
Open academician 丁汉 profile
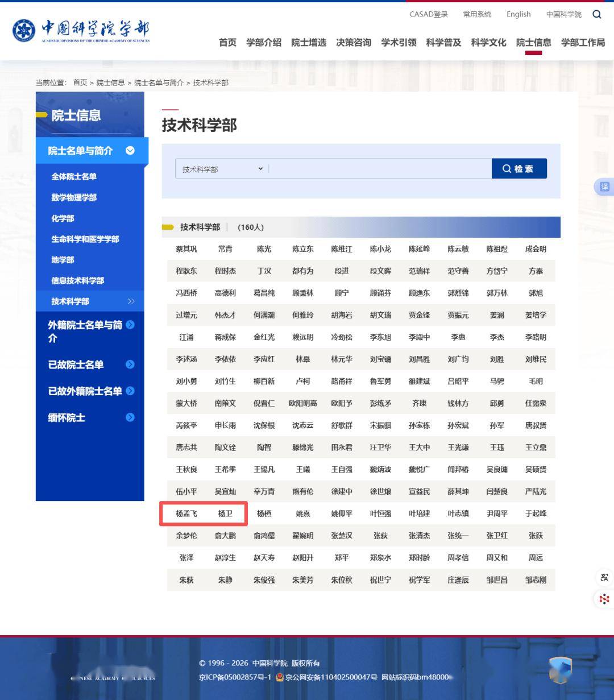click(x=264, y=271)
